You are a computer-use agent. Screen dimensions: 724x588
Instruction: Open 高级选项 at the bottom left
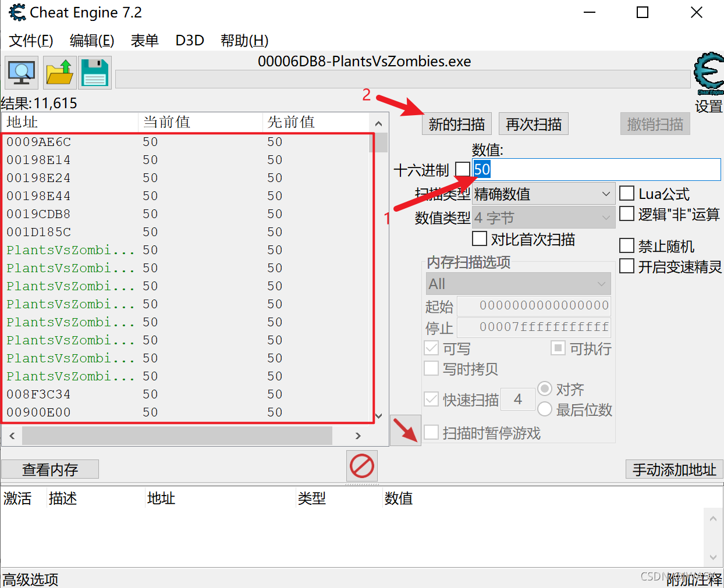point(30,579)
